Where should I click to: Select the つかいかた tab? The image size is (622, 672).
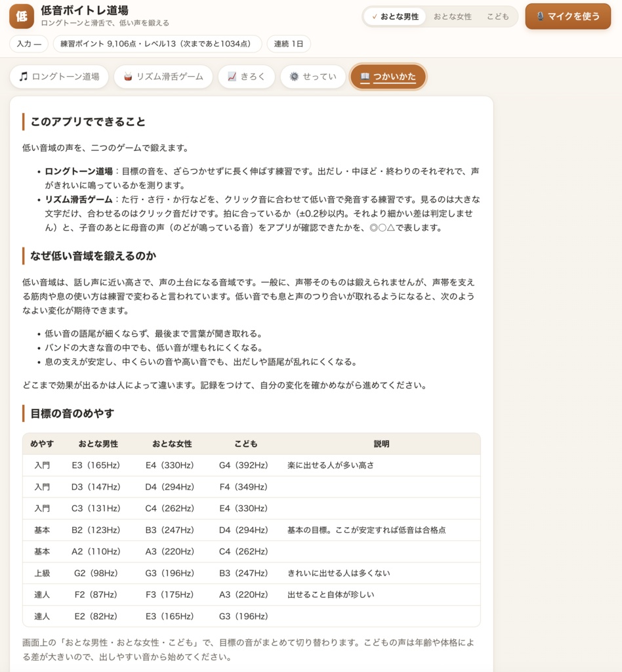click(388, 77)
